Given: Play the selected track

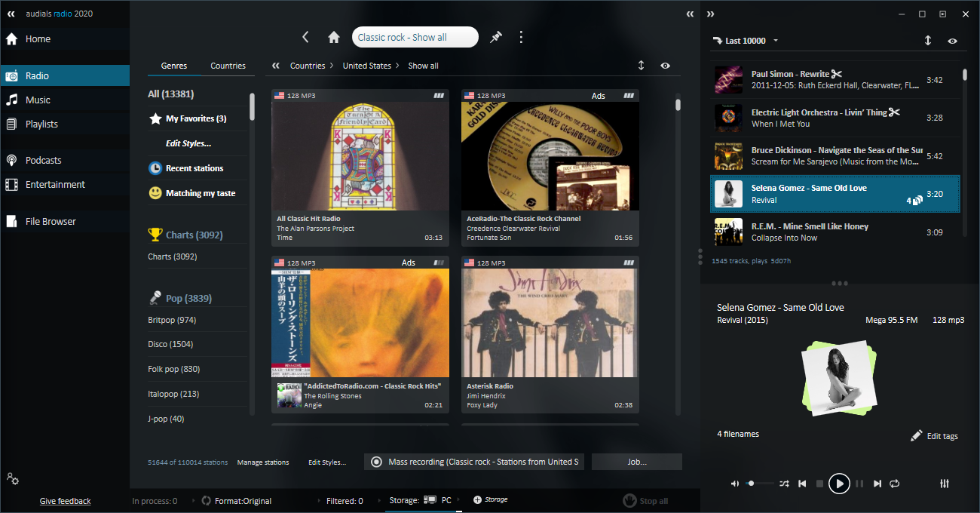Looking at the screenshot, I should tap(839, 484).
